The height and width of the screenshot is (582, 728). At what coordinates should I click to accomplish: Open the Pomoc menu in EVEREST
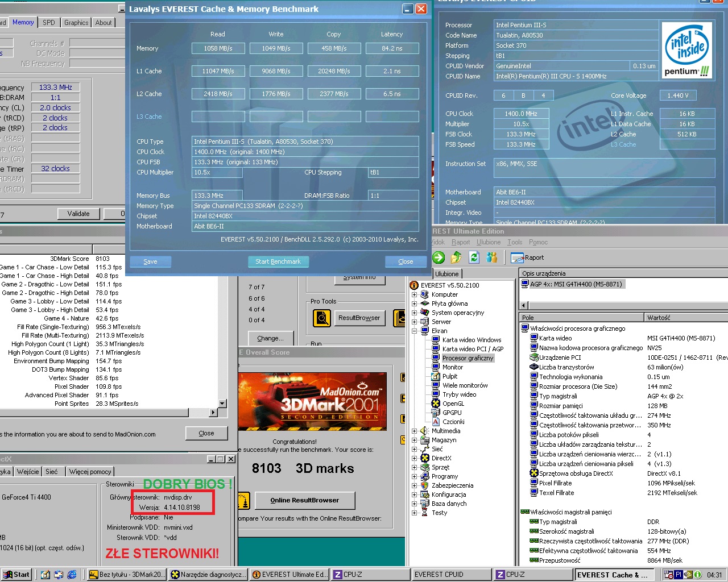[x=539, y=242]
